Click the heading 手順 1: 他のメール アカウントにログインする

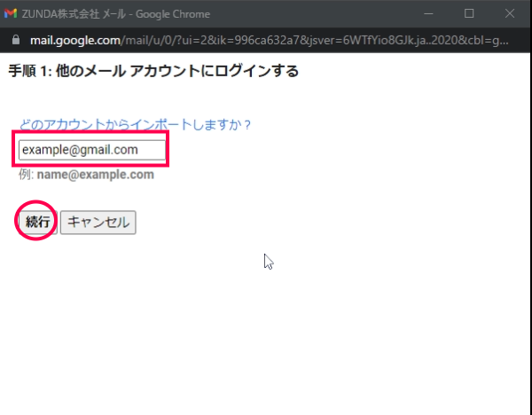(x=153, y=71)
